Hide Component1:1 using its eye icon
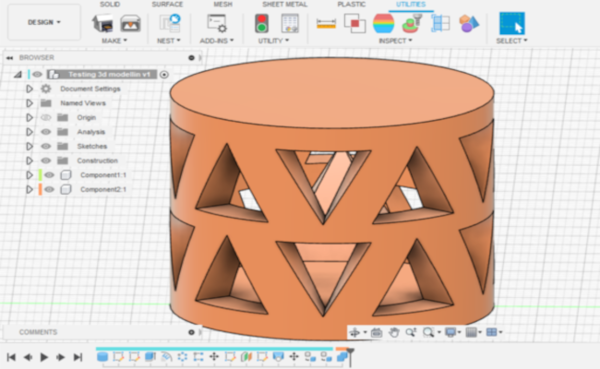 point(49,175)
